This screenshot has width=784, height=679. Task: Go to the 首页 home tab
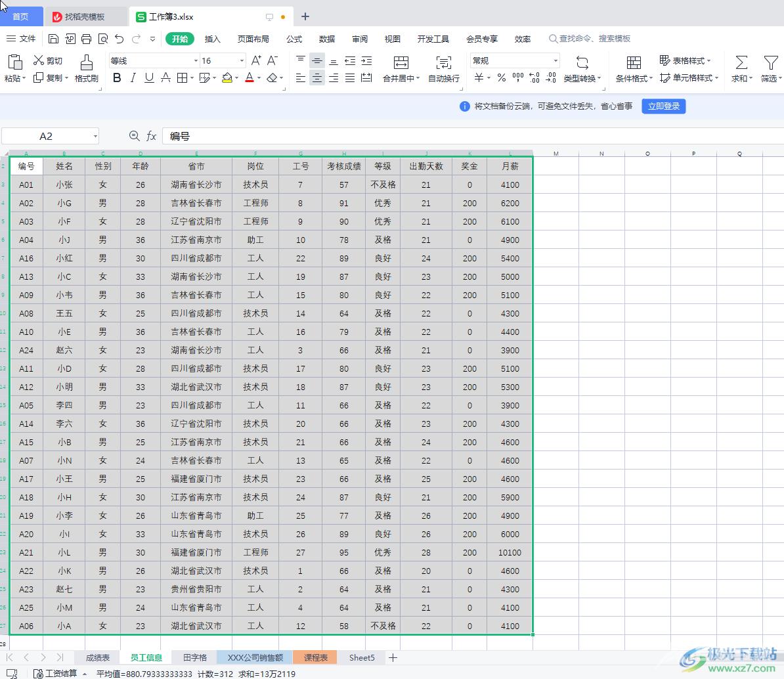pos(20,16)
